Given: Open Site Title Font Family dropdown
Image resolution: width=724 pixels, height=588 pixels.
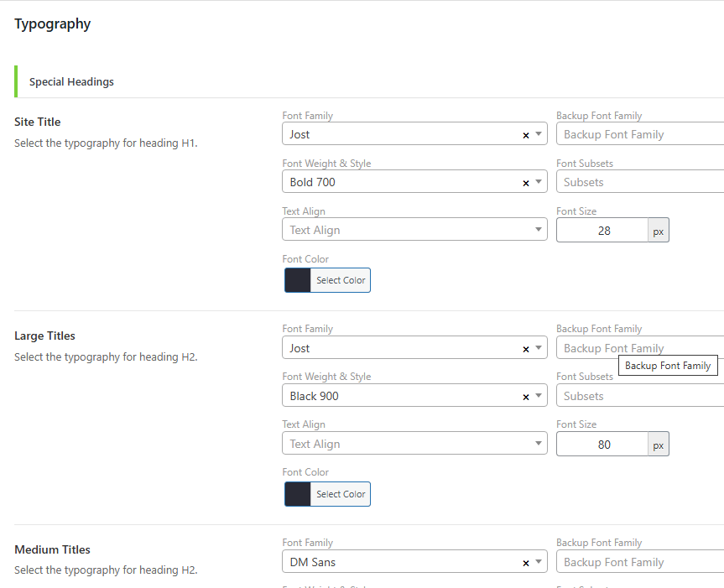Looking at the screenshot, I should tap(539, 134).
